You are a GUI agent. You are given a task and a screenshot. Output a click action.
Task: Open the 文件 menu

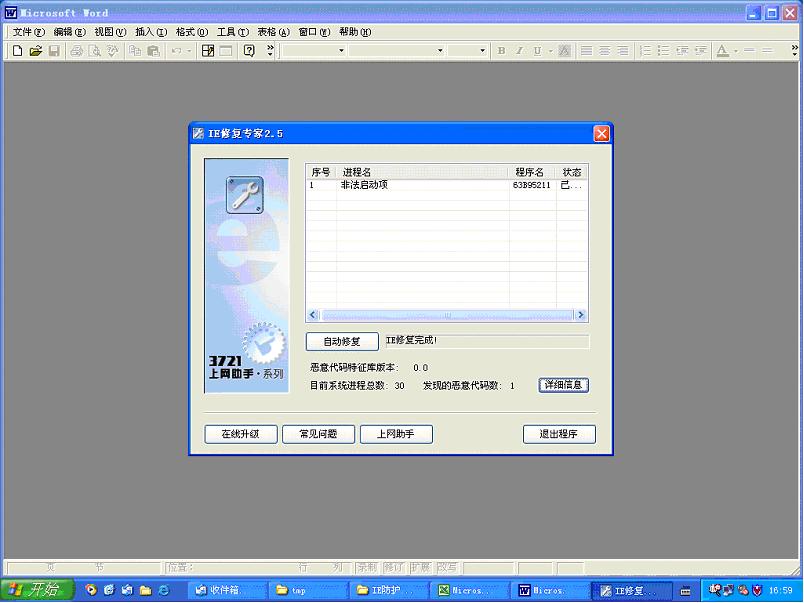(x=29, y=32)
